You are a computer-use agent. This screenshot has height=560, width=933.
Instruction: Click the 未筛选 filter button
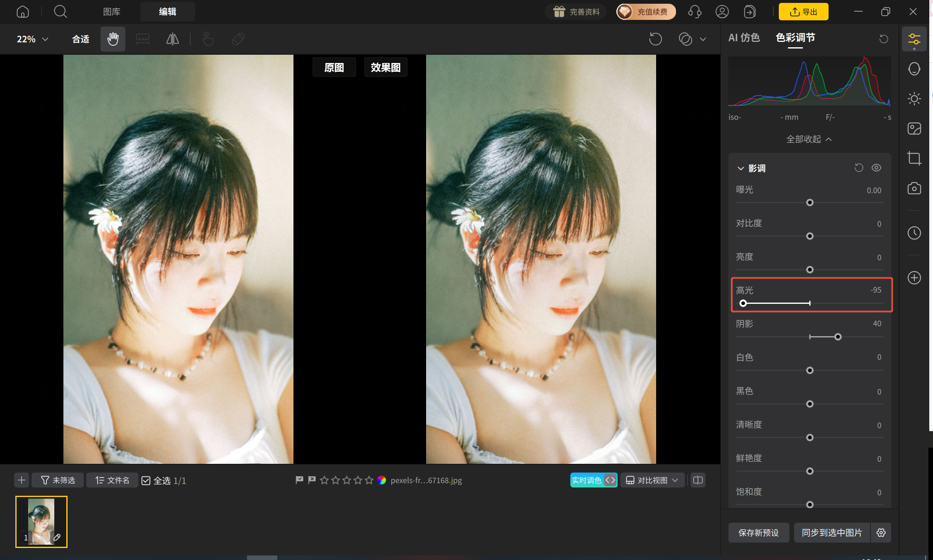[x=58, y=480]
